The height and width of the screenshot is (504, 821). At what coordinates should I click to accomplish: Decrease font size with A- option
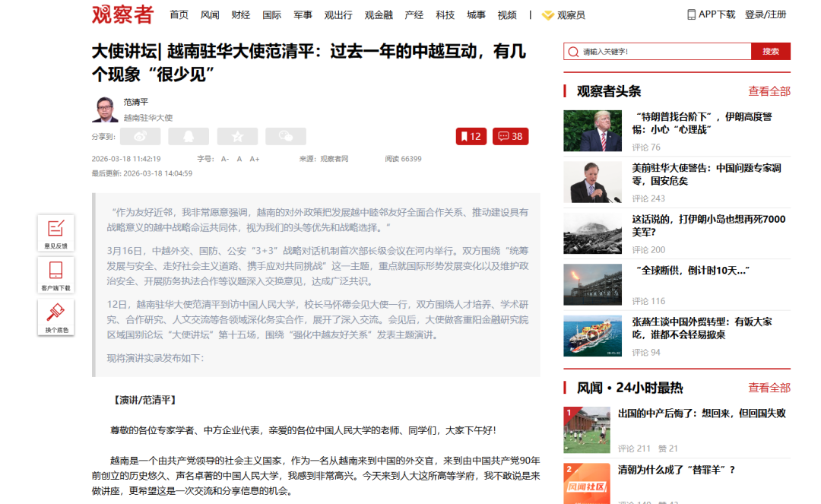point(225,159)
